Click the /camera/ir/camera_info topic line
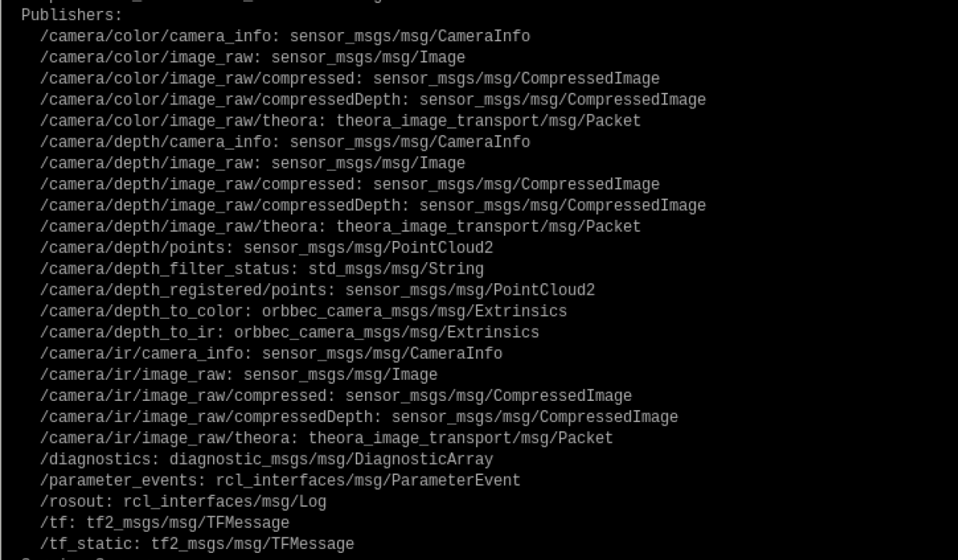 click(271, 353)
